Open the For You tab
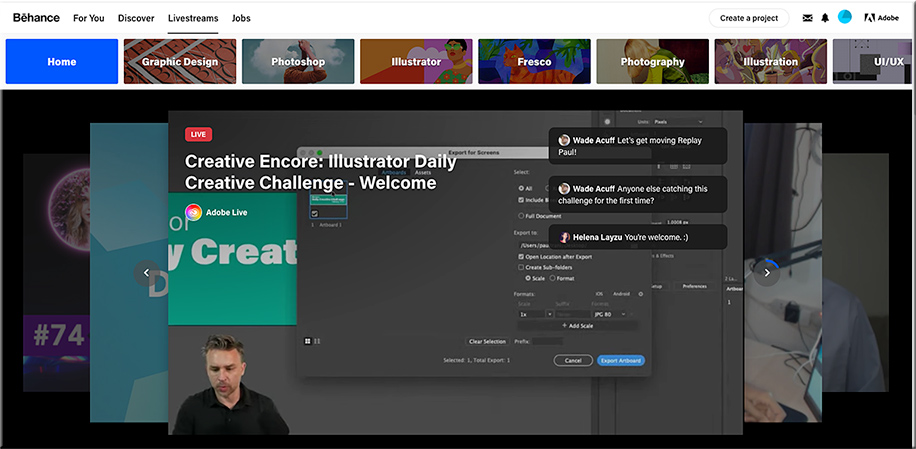The height and width of the screenshot is (449, 916). click(89, 18)
